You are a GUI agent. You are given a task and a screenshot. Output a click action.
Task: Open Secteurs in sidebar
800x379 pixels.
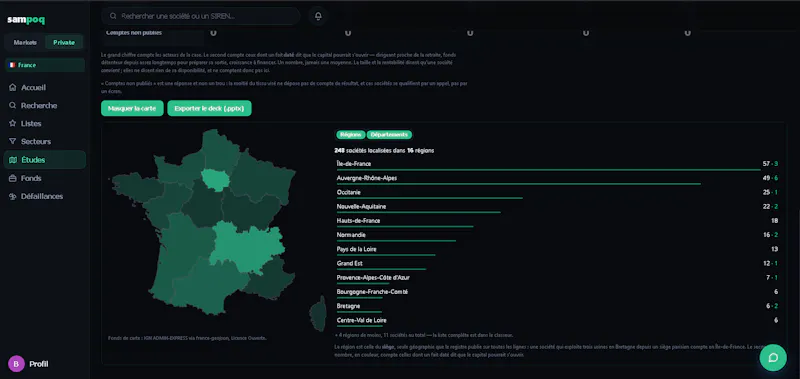click(45, 141)
